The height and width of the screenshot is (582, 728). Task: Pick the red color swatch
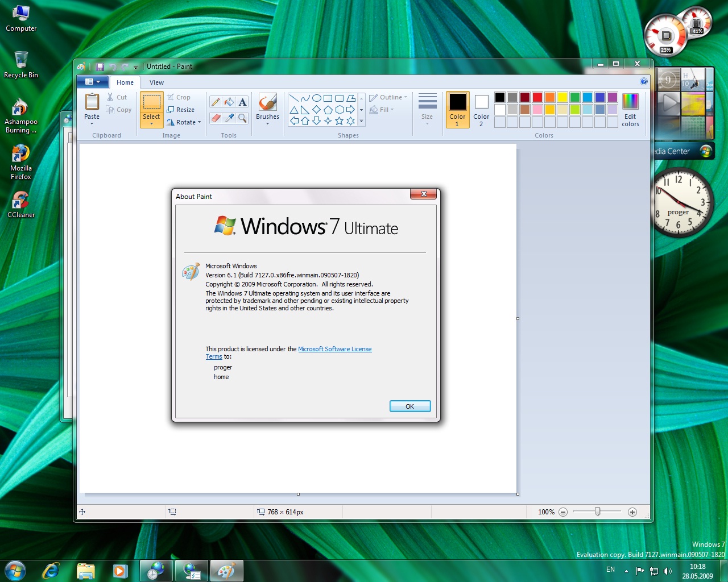537,97
